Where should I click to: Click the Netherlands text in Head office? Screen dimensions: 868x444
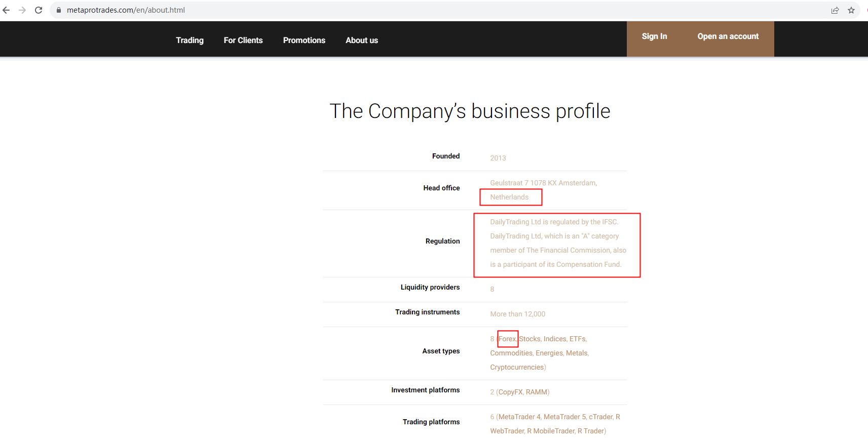click(509, 197)
